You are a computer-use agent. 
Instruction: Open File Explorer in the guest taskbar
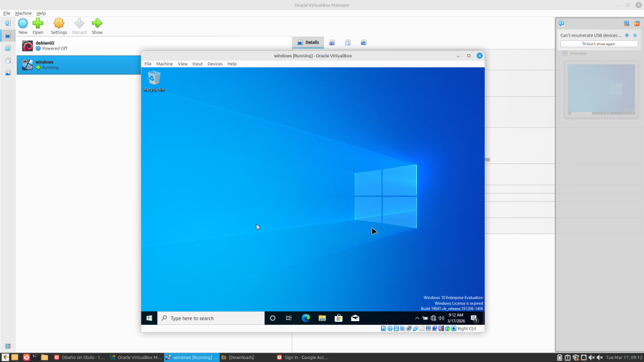click(x=322, y=318)
